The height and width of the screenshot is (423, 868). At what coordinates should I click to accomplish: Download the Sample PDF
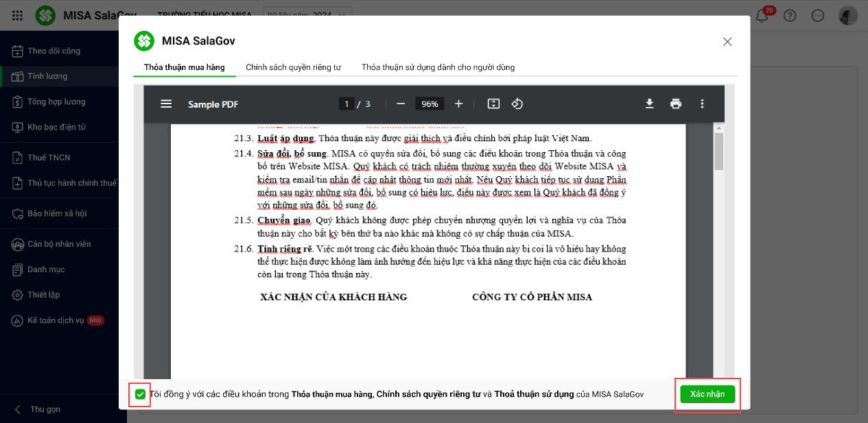649,104
